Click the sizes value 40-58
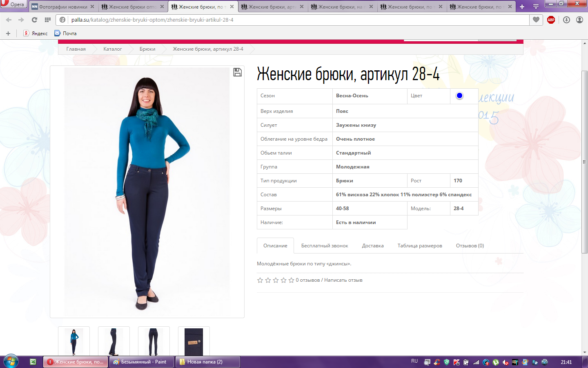588x368 pixels. point(343,209)
